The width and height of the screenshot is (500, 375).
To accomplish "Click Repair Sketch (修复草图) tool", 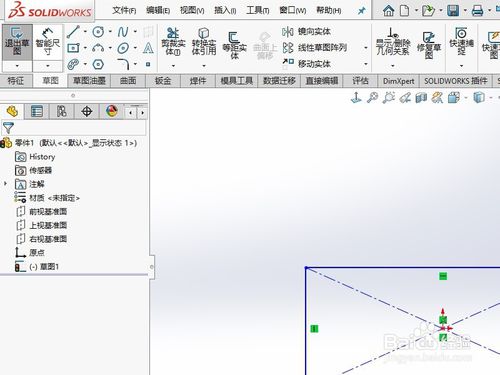I will click(x=429, y=45).
